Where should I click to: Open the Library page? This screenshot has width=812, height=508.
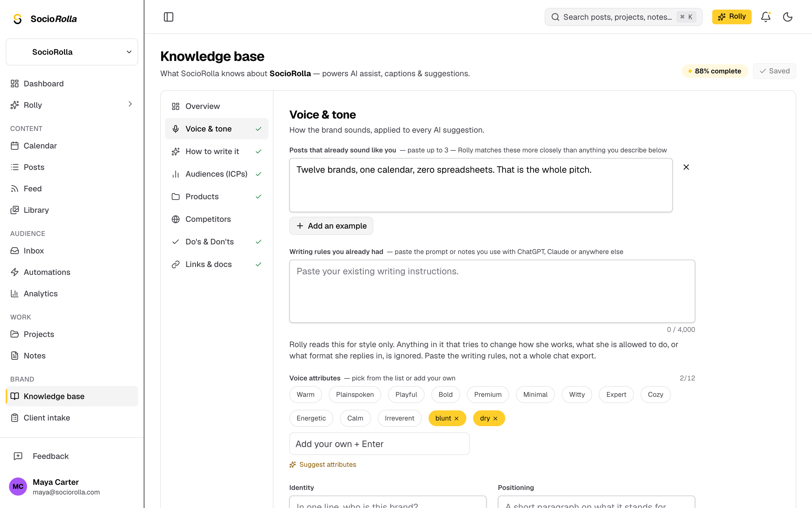(x=72, y=210)
